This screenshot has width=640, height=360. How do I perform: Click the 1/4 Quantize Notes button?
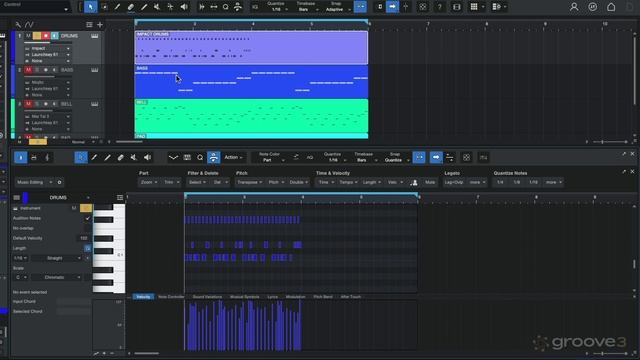(x=500, y=182)
